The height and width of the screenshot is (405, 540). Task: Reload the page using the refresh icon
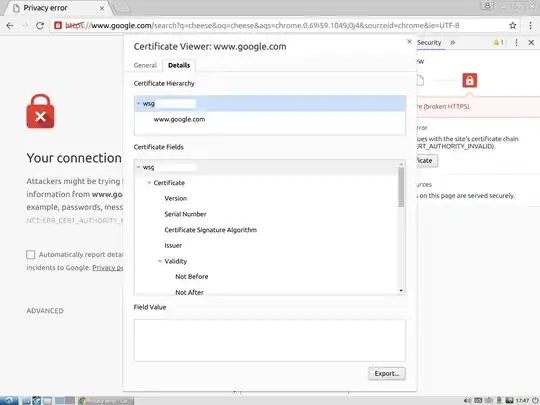tap(40, 25)
